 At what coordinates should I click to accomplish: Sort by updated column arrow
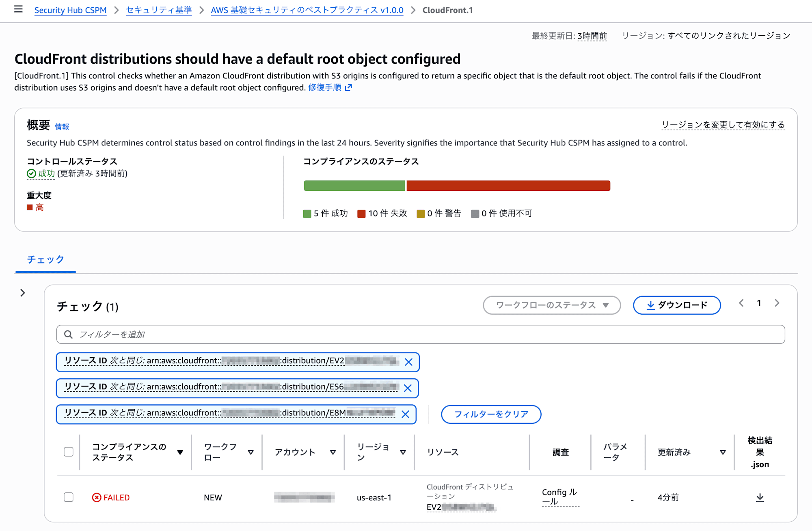(723, 452)
